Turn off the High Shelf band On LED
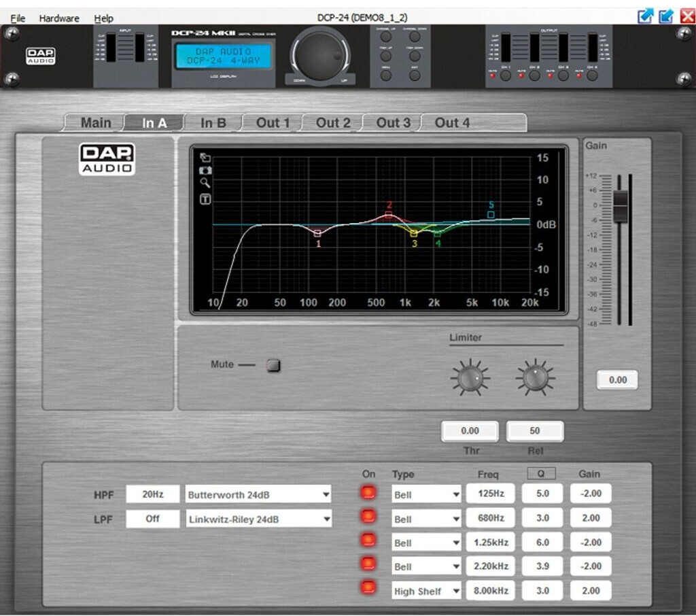 coord(368,587)
